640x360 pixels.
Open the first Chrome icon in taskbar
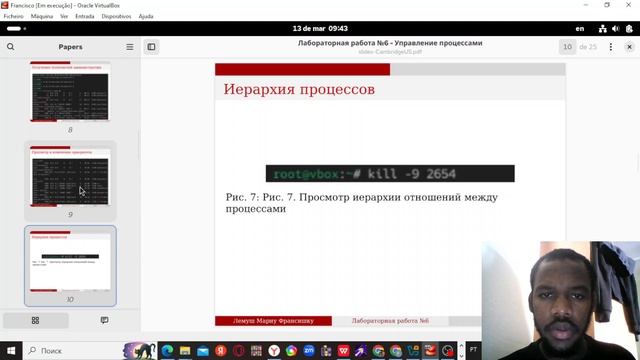(378, 351)
